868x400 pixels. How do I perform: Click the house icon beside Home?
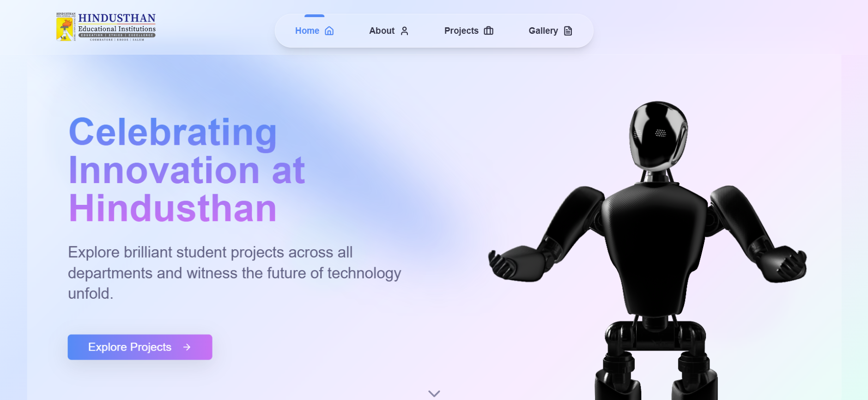[x=329, y=31]
